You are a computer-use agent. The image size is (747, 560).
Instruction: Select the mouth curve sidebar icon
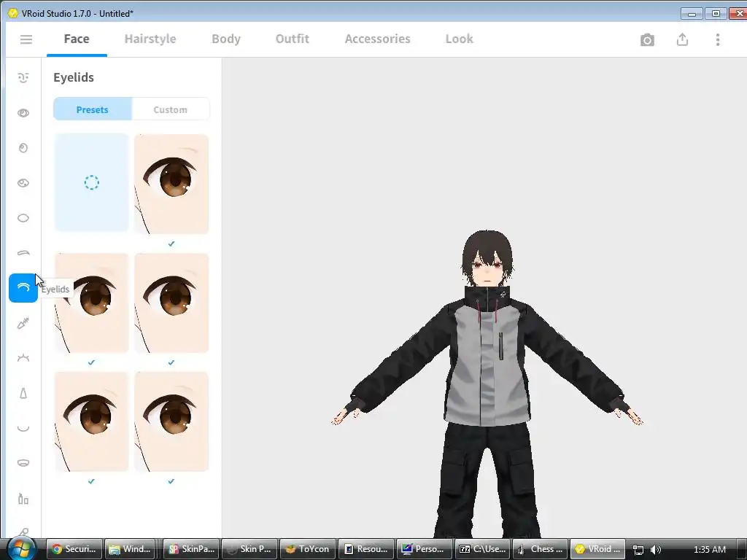pos(23,429)
